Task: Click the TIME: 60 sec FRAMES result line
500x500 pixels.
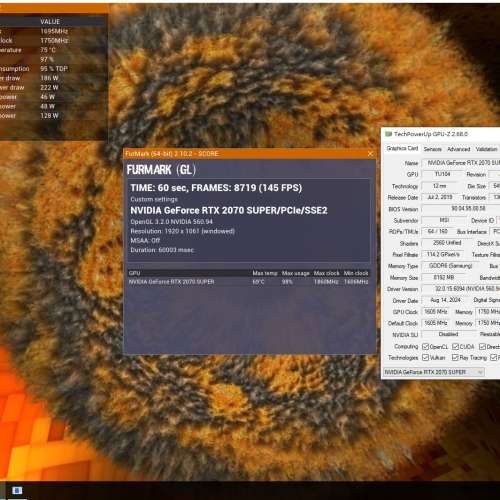Action: 216,188
